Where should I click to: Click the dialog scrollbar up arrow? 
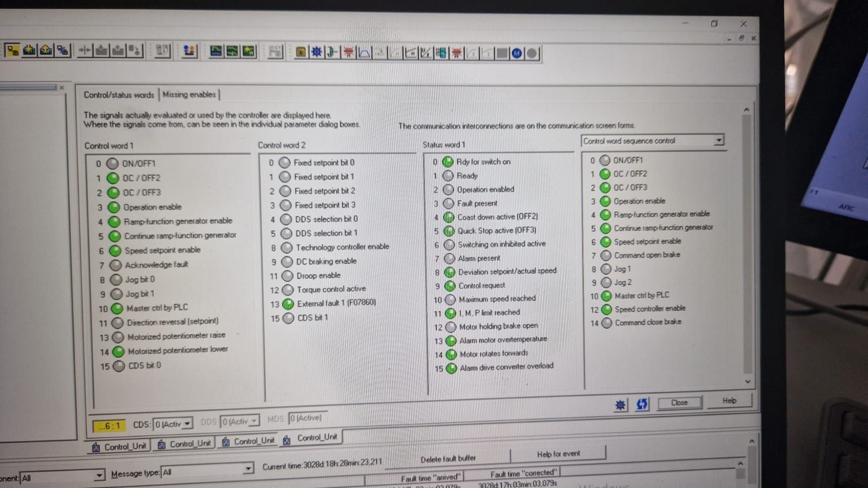click(746, 110)
